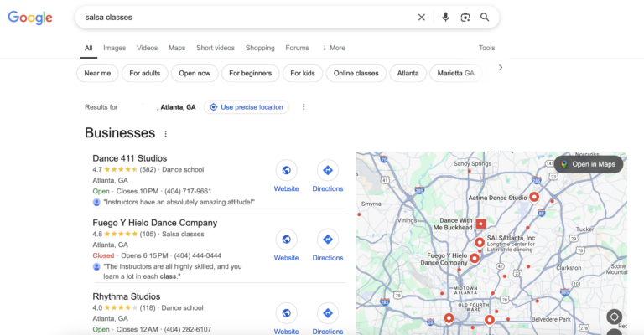Click the Google logo
644x335 pixels.
click(30, 18)
